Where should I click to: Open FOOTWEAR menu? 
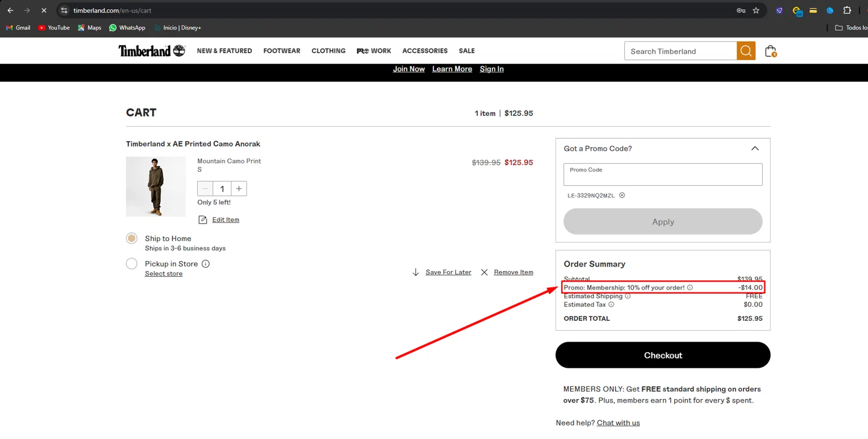[x=282, y=51]
